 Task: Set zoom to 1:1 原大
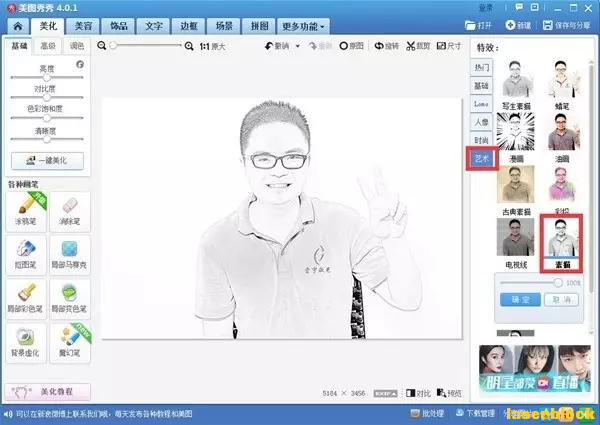[212, 47]
